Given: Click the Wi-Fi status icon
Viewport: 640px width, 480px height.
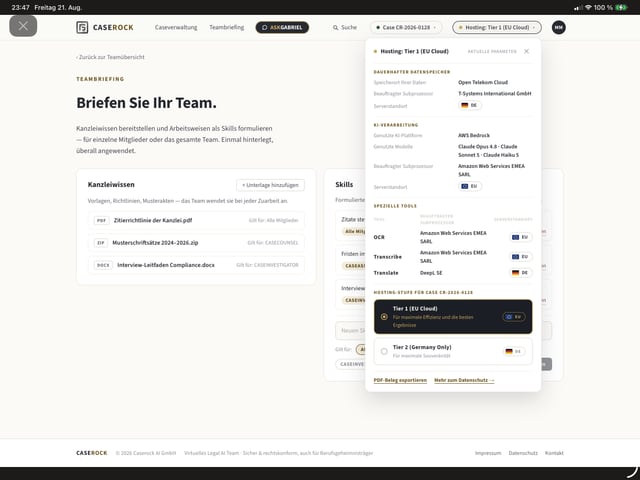Looking at the screenshot, I should (x=588, y=7).
